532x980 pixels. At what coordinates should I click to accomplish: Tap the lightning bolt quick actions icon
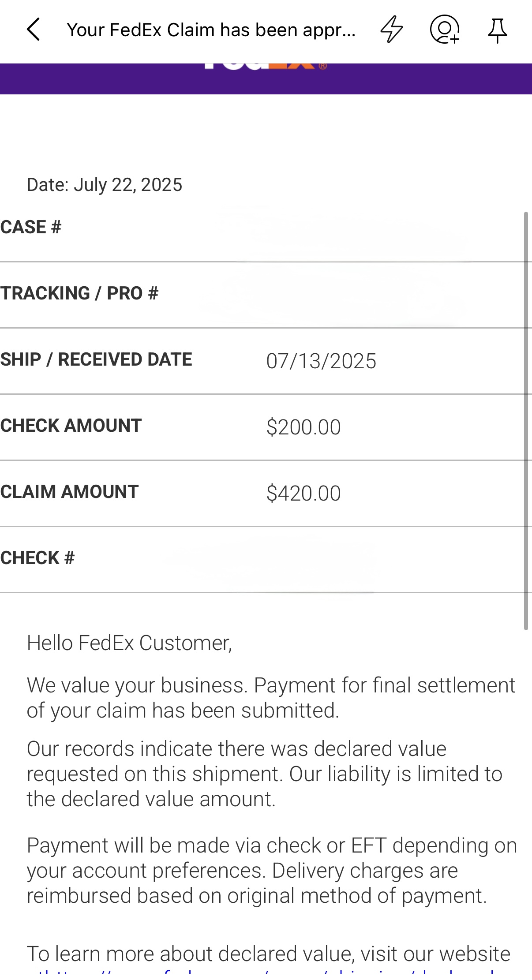tap(391, 30)
